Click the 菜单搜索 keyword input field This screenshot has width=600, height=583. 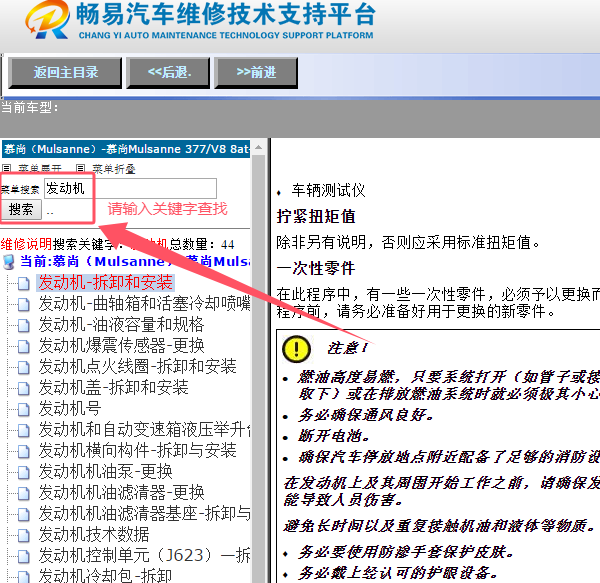coord(130,189)
